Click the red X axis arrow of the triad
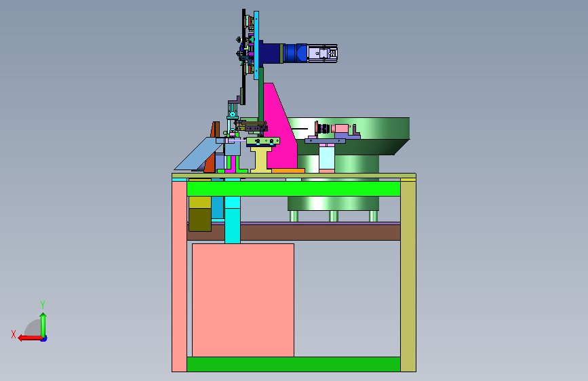Viewport: 588px width, 381px height. tap(29, 338)
